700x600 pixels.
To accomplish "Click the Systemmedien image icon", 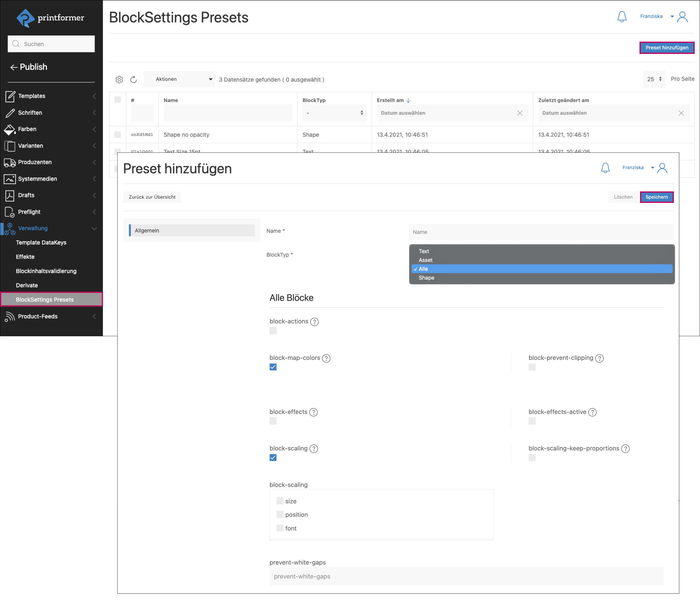I will [x=10, y=179].
